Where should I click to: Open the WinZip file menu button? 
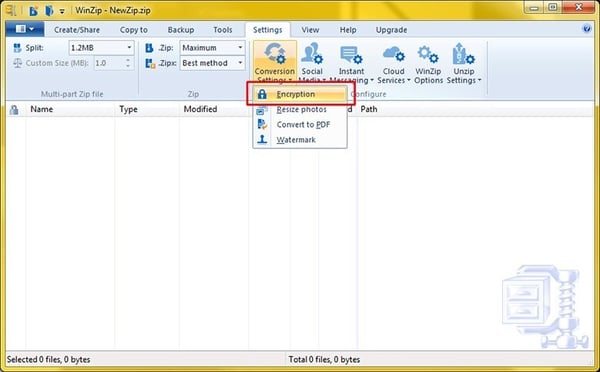click(25, 29)
